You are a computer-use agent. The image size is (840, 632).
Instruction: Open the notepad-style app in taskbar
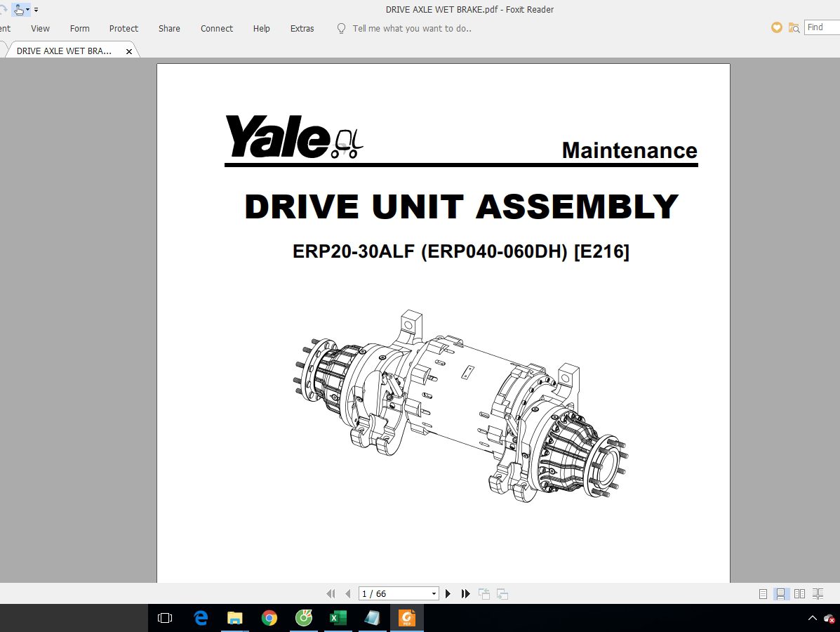[373, 618]
